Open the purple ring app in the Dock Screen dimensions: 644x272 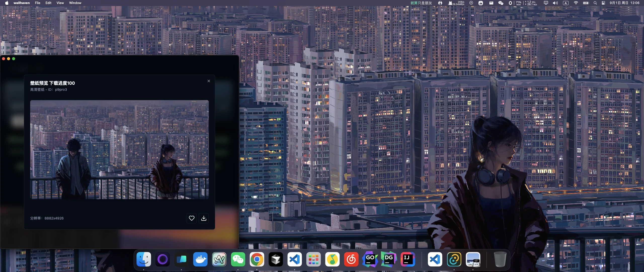pos(163,259)
